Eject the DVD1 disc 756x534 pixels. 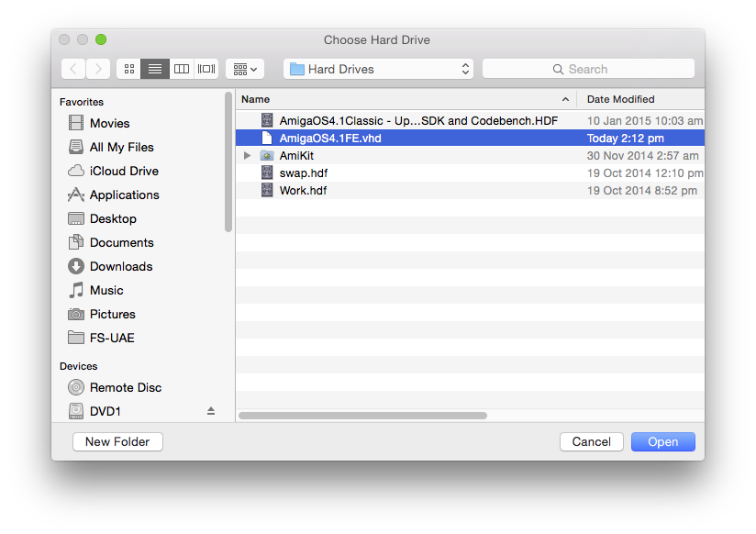coord(211,411)
